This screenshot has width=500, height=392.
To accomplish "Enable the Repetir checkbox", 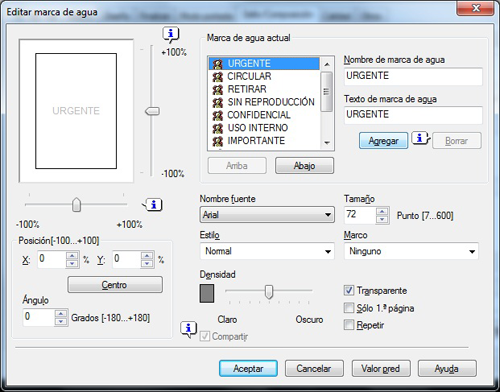I will 349,325.
